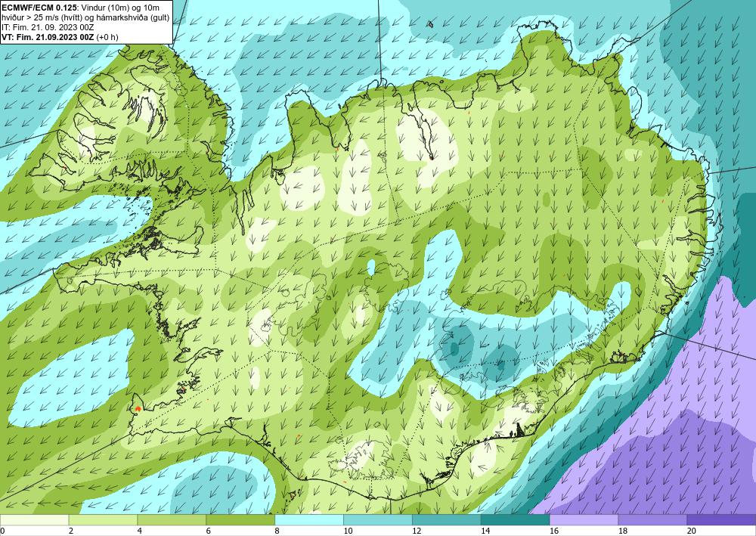Screen dimensions: 756x536
Task: Click the dark green 6–8 m/s legend swatch
Action: point(240,519)
